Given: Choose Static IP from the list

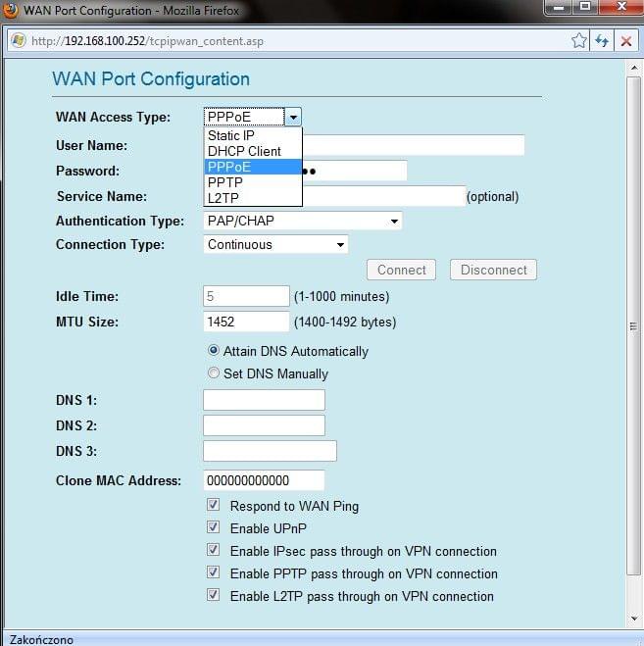Looking at the screenshot, I should point(231,136).
